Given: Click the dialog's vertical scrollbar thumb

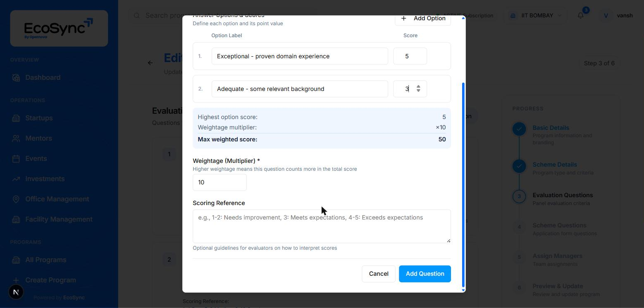Looking at the screenshot, I should click(x=463, y=184).
